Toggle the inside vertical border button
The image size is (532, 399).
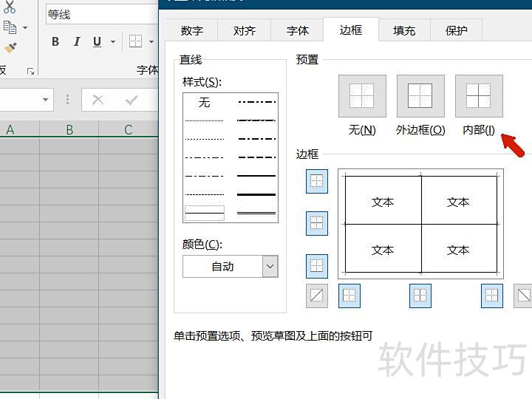tap(420, 296)
